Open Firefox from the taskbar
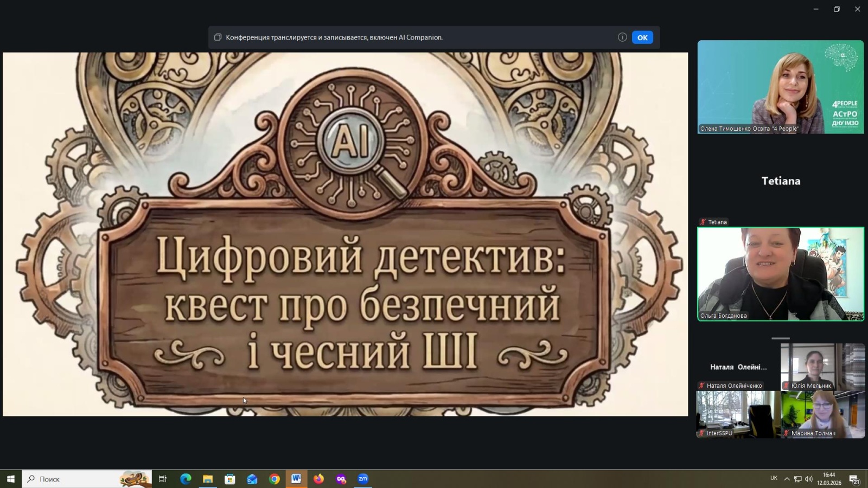This screenshot has height=488, width=868. [318, 479]
